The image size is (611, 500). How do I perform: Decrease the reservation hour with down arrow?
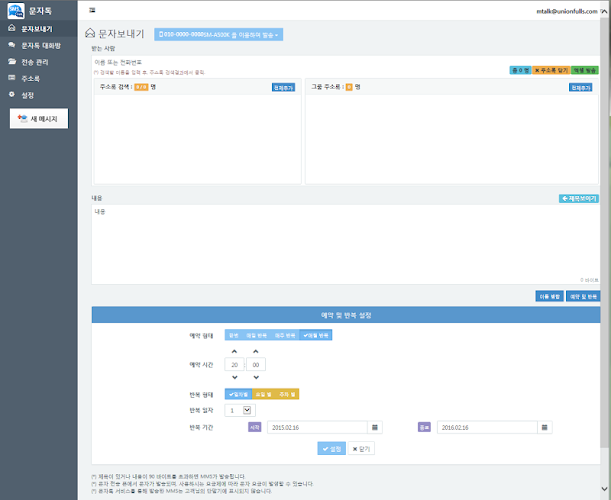(235, 377)
